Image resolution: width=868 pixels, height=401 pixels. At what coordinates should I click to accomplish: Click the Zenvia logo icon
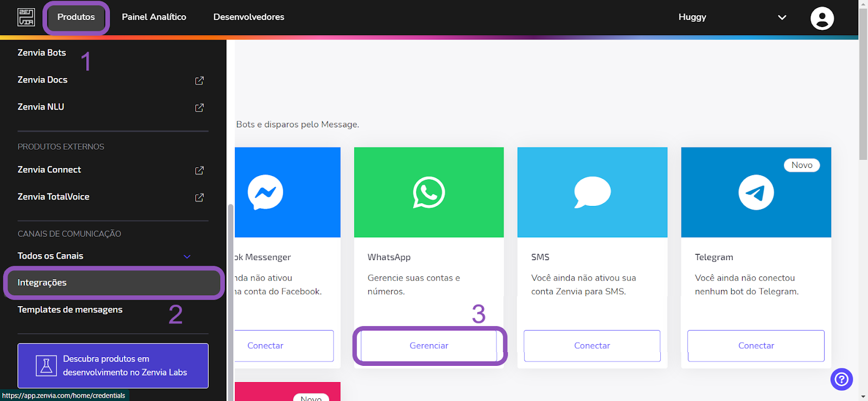coord(26,17)
